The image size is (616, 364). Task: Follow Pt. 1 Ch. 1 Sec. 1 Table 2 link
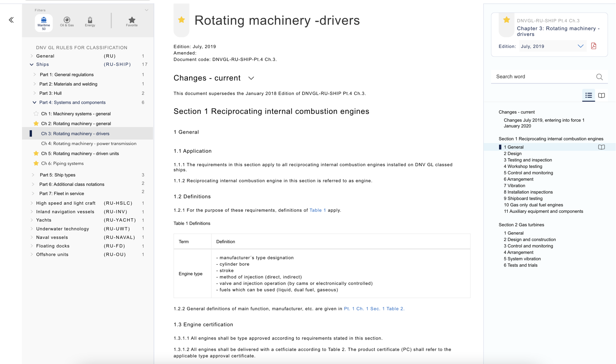pos(374,309)
